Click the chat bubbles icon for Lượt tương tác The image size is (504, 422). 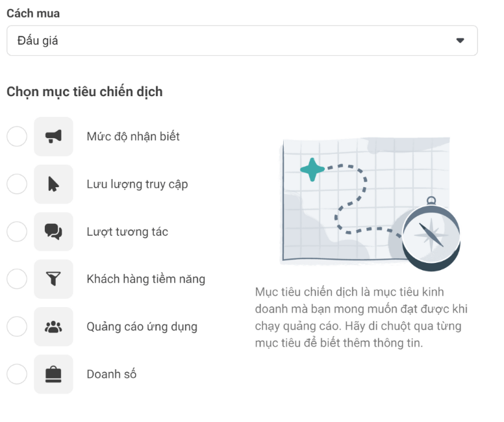point(53,232)
